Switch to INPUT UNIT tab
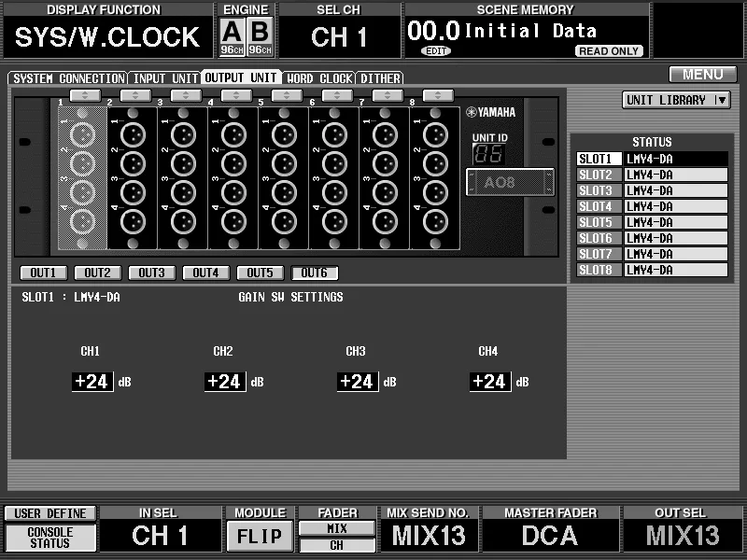This screenshot has height=560, width=747. tap(165, 77)
